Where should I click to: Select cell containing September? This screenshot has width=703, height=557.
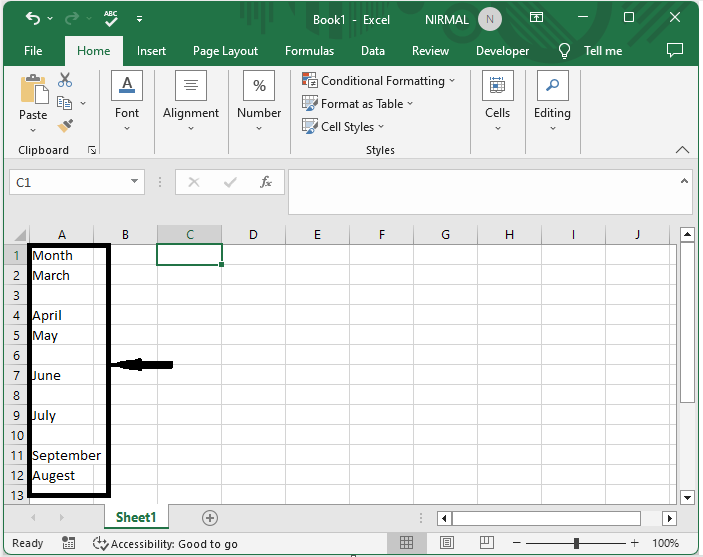point(61,455)
